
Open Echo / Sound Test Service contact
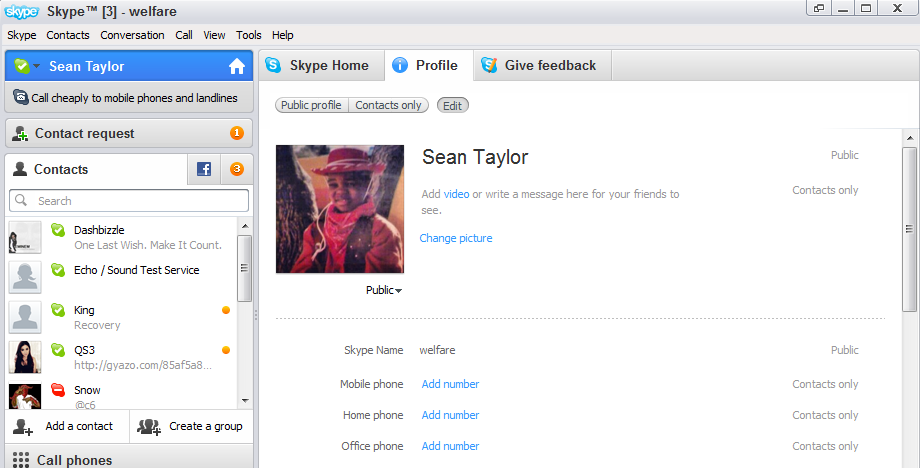point(122,277)
